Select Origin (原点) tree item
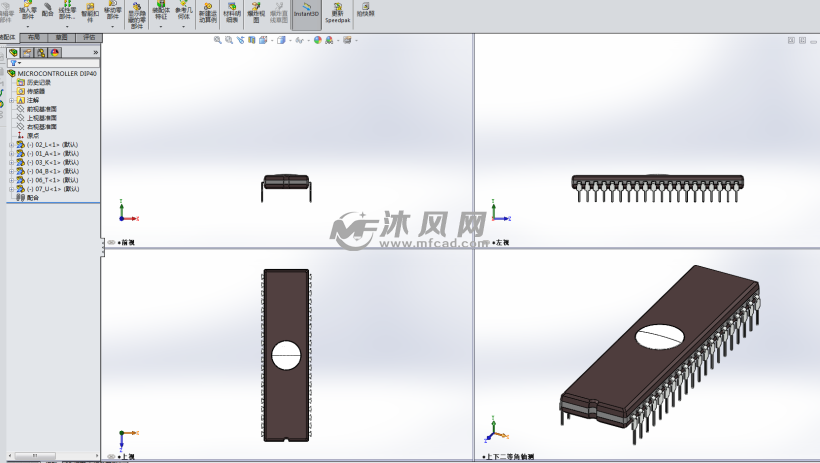The width and height of the screenshot is (820, 463). tap(28, 136)
